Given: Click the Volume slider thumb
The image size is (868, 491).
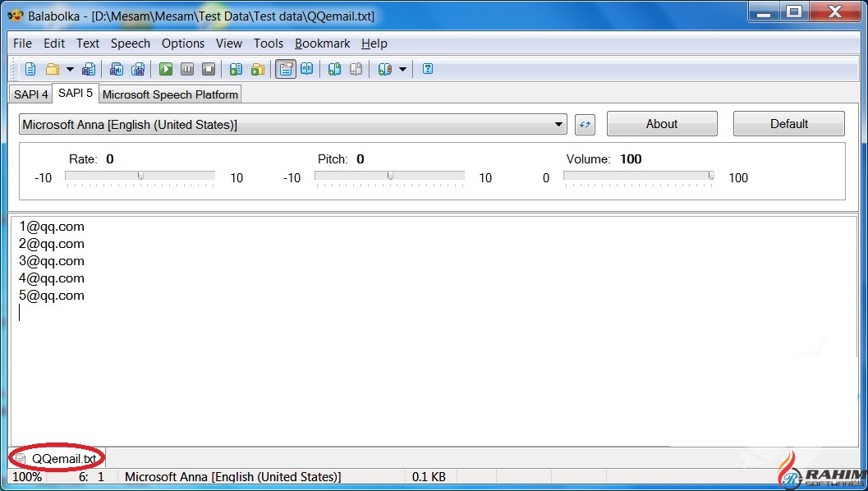Looking at the screenshot, I should click(711, 176).
